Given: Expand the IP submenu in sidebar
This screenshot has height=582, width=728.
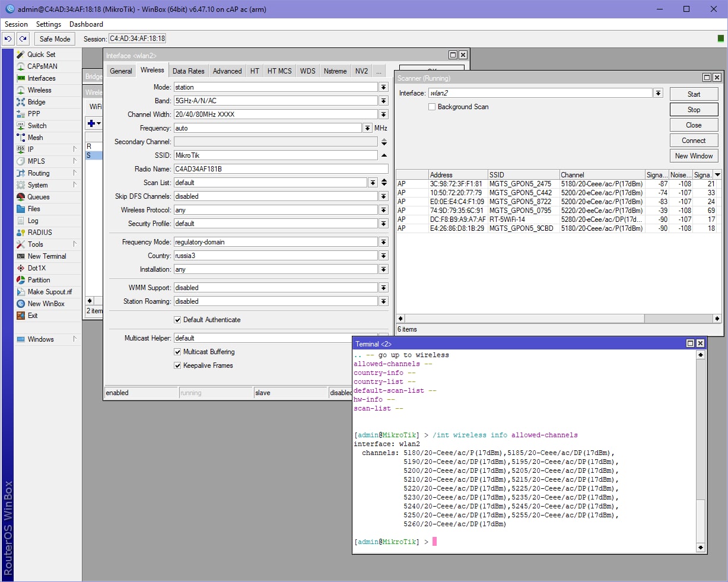Looking at the screenshot, I should [75, 149].
